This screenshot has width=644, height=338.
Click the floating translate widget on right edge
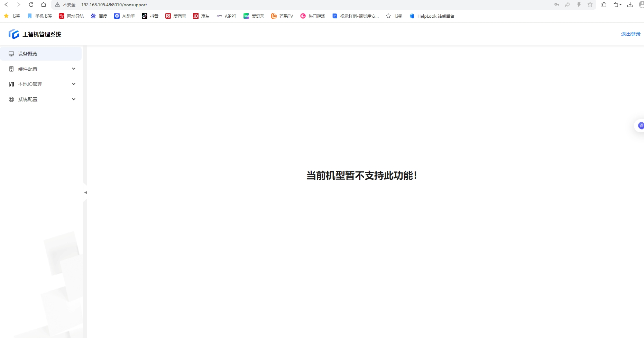pos(640,125)
